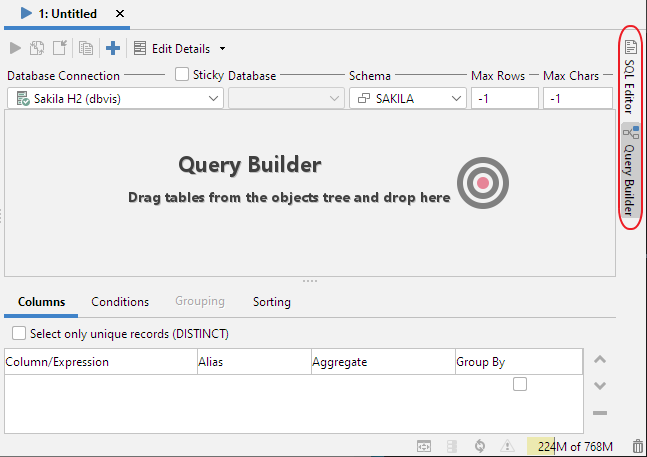The image size is (647, 457).
Task: Click the garbage collection trash icon
Action: 637,446
